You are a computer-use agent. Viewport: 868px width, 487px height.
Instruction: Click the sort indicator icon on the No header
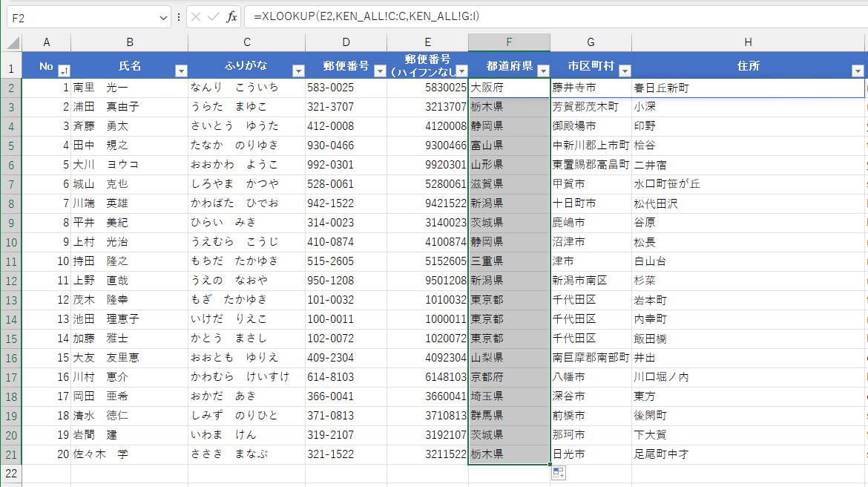coord(63,71)
